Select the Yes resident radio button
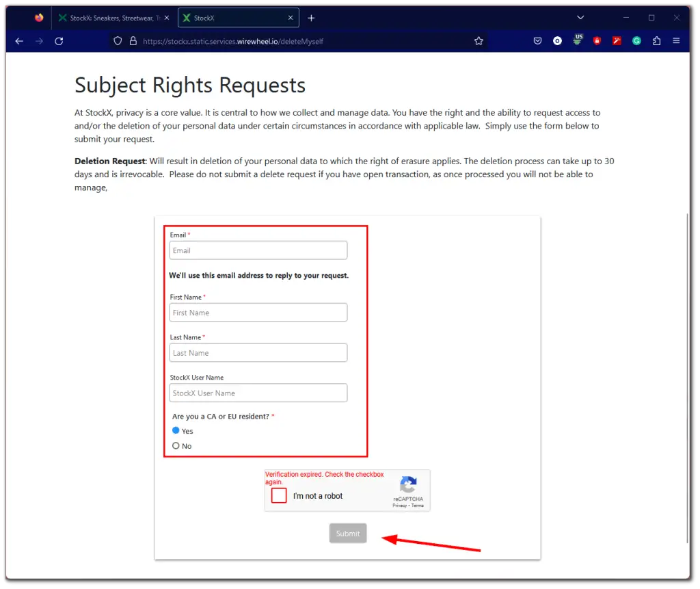Screen dimensions: 700x589 [176, 431]
